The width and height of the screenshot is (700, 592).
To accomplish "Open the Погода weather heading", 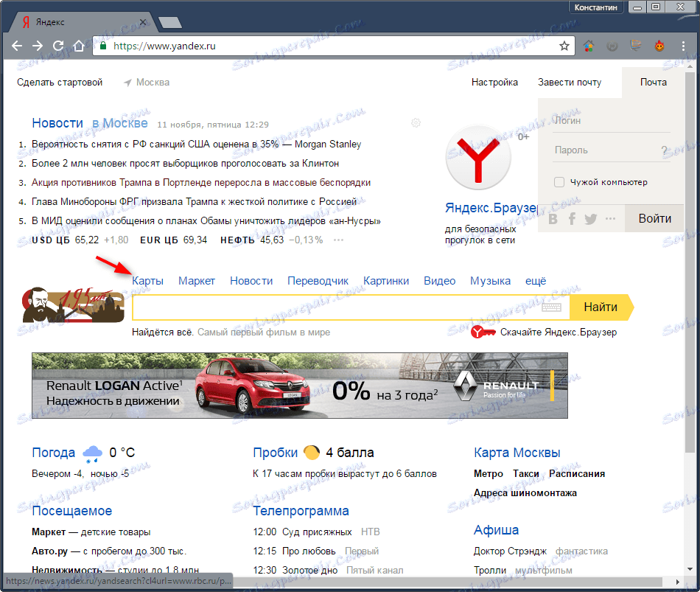I will click(54, 453).
